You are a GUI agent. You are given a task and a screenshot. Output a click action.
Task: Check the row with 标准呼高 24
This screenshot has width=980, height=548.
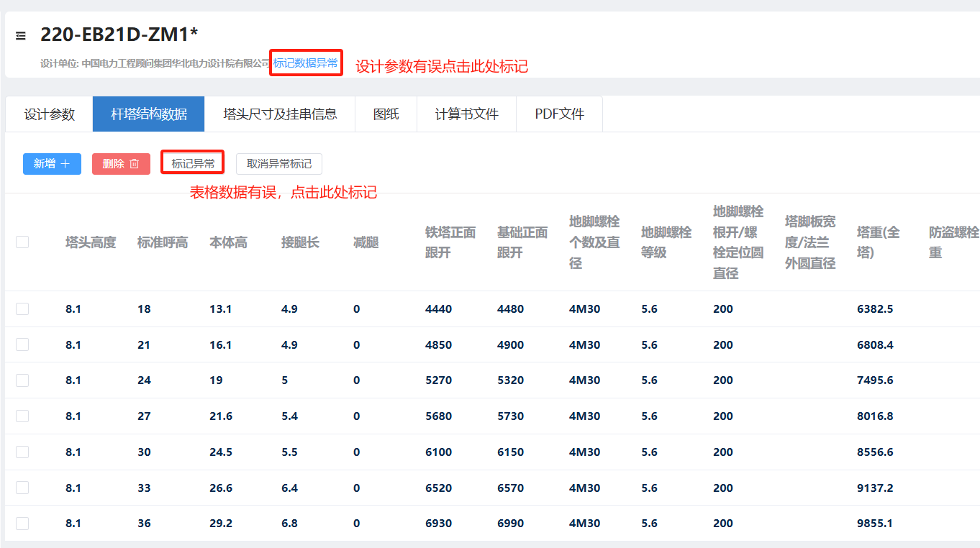[x=22, y=380]
